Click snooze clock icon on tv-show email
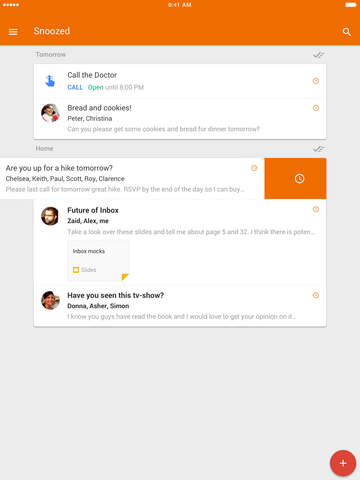The width and height of the screenshot is (360, 480). click(x=316, y=295)
